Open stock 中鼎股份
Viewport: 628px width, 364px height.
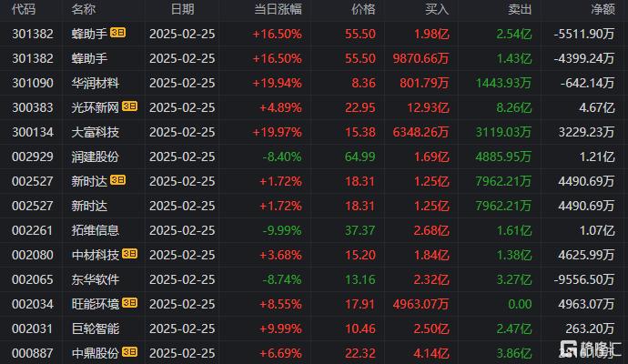(x=96, y=353)
